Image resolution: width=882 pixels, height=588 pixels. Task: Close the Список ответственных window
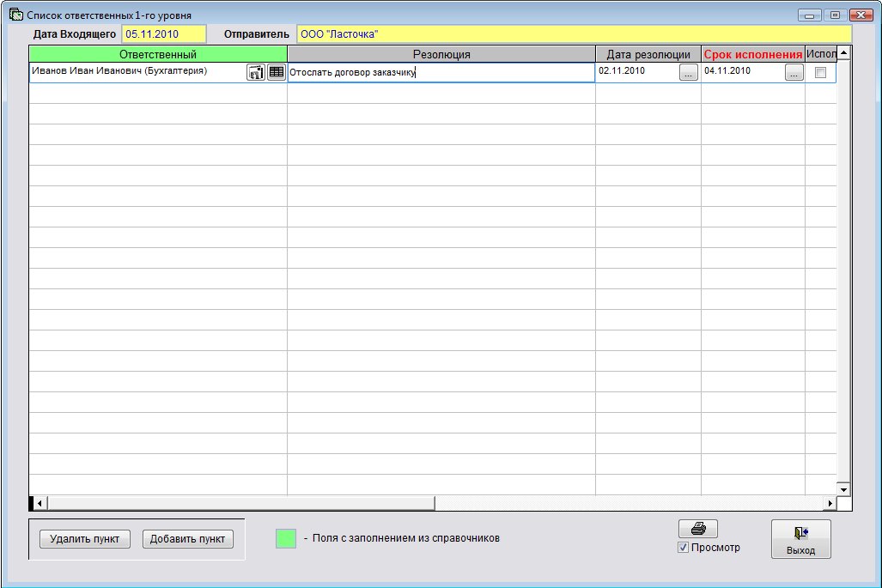click(x=861, y=15)
